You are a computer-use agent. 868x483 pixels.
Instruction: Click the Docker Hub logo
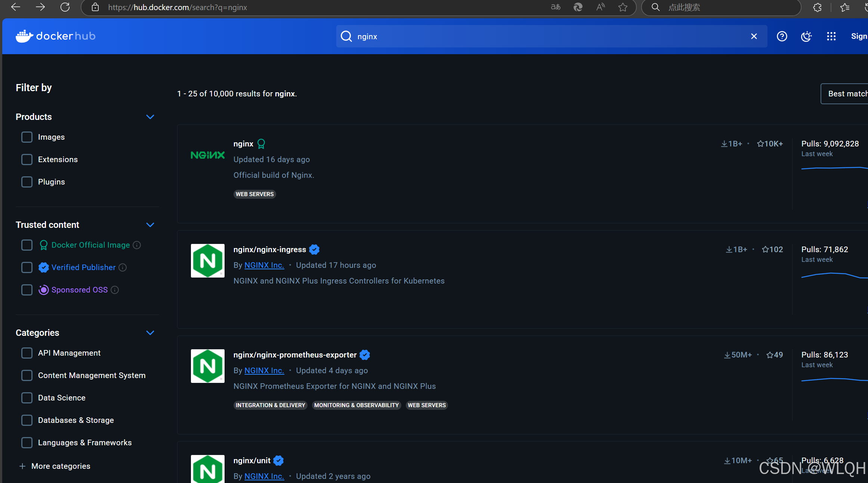[55, 36]
